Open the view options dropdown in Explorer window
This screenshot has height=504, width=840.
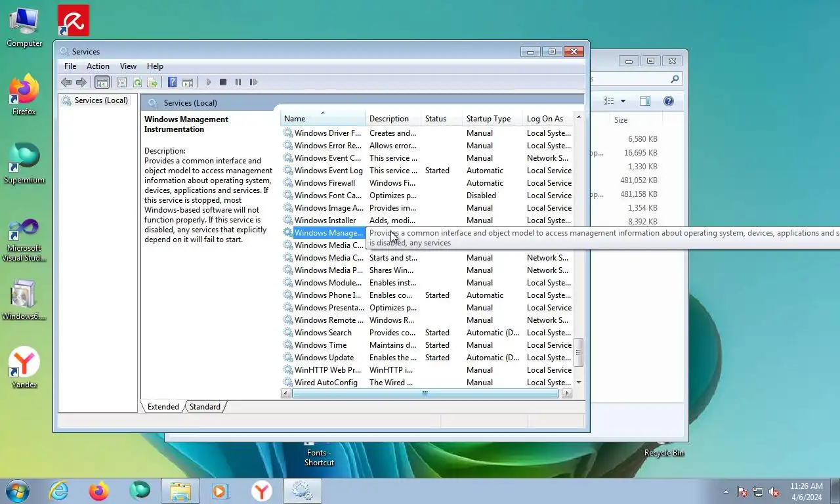tap(623, 101)
